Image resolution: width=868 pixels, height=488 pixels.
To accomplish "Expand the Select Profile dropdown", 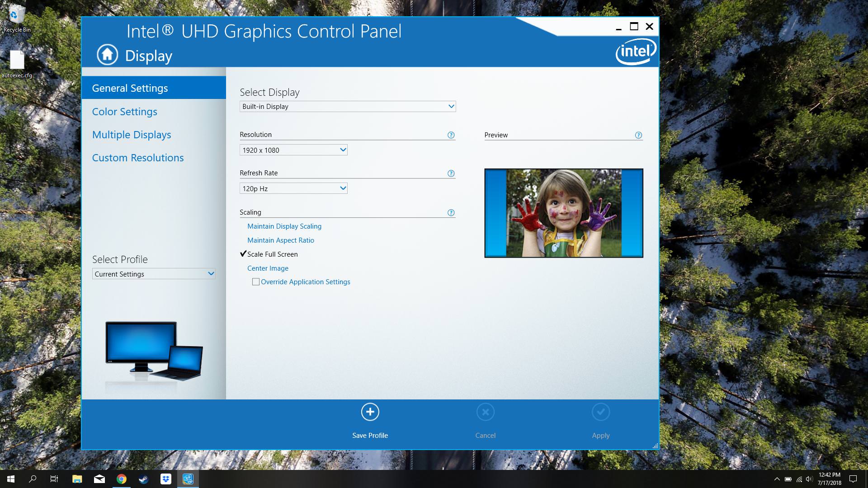I will 154,274.
